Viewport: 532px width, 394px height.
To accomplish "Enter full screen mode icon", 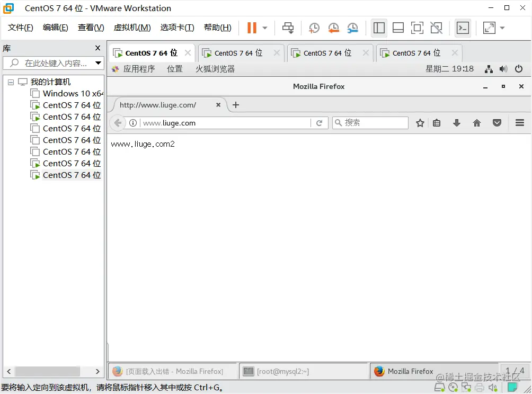I will (417, 28).
